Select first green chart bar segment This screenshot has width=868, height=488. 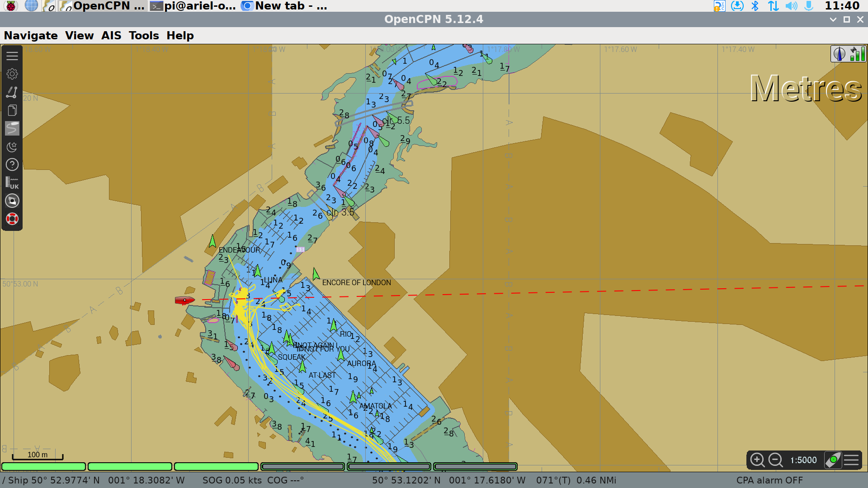click(44, 466)
